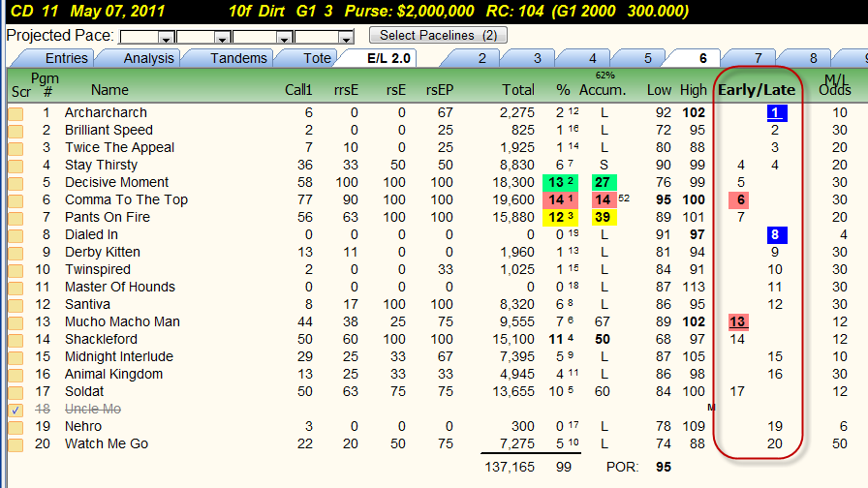868x488 pixels.
Task: Select the horse name Animal Kingdom
Action: click(113, 375)
